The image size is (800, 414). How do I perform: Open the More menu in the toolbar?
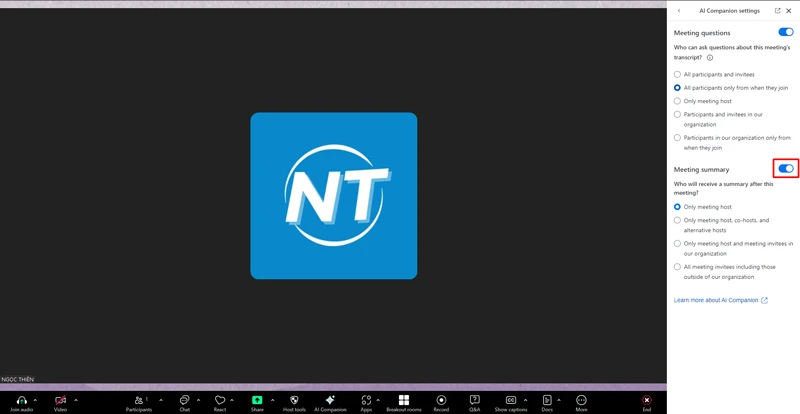pos(581,400)
